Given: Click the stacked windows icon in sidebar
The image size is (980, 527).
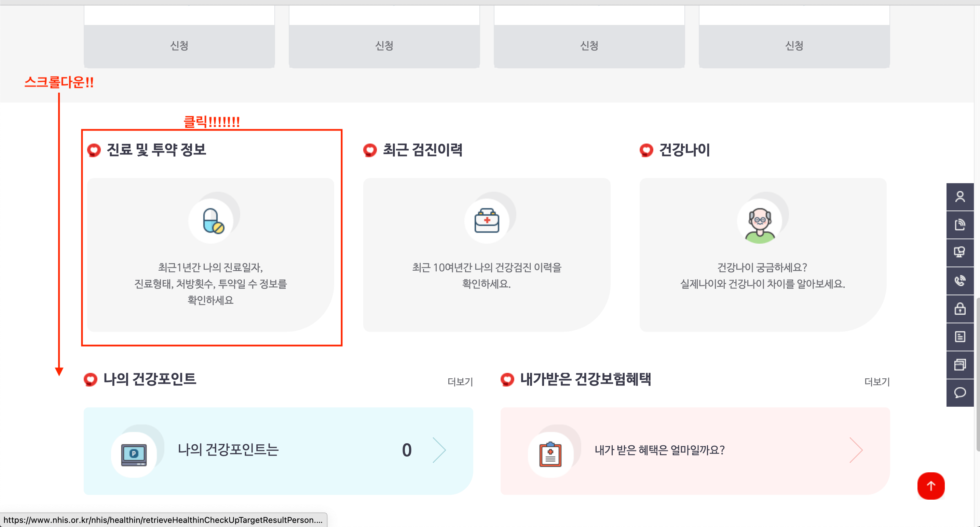Looking at the screenshot, I should point(959,365).
